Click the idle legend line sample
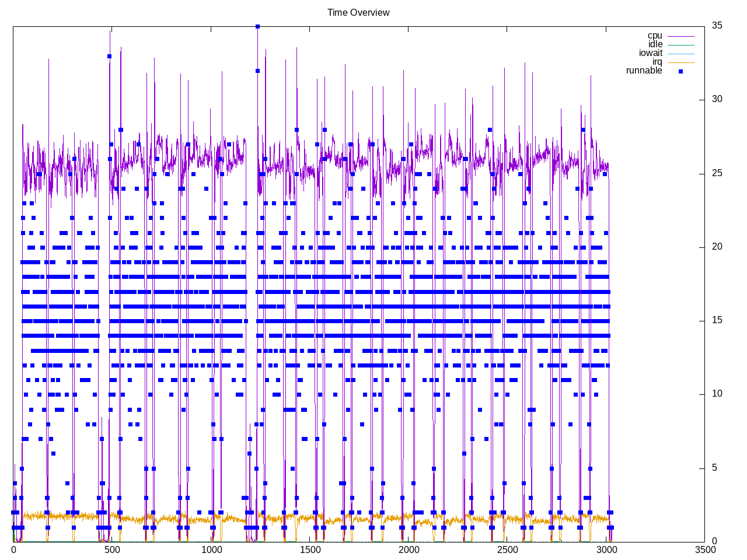 [680, 45]
